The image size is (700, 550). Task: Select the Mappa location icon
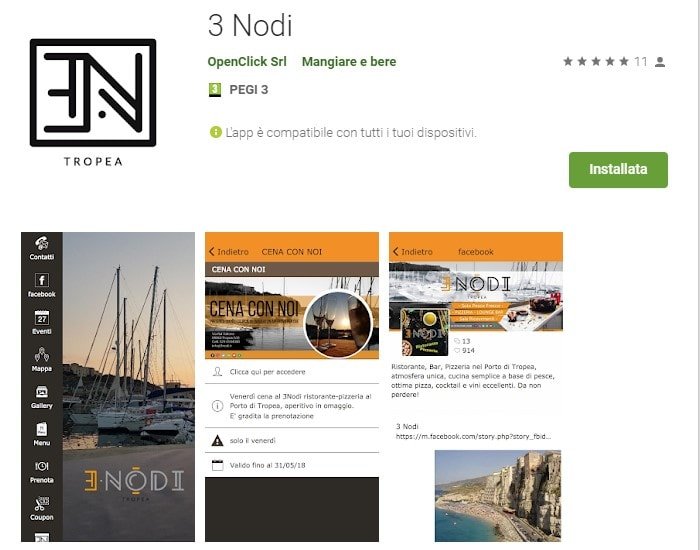tap(42, 355)
